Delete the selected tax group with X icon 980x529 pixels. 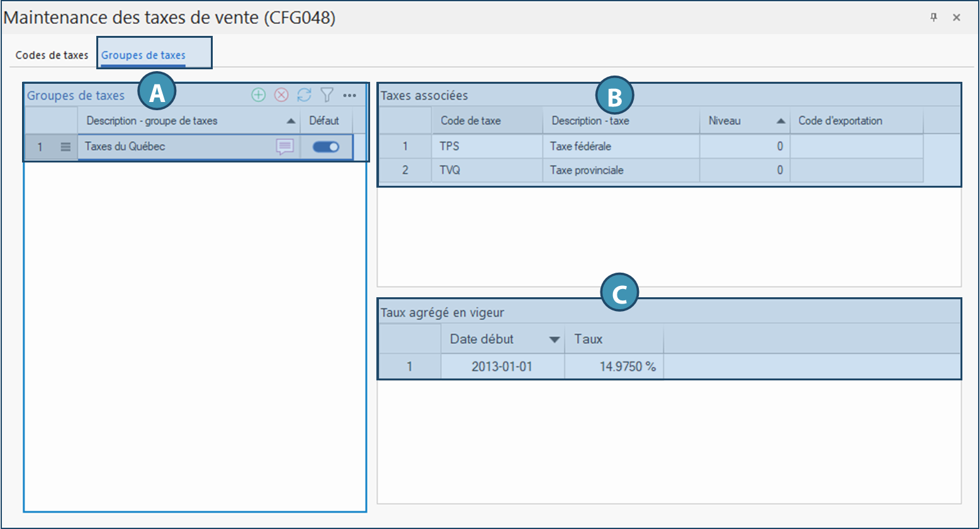tap(281, 95)
